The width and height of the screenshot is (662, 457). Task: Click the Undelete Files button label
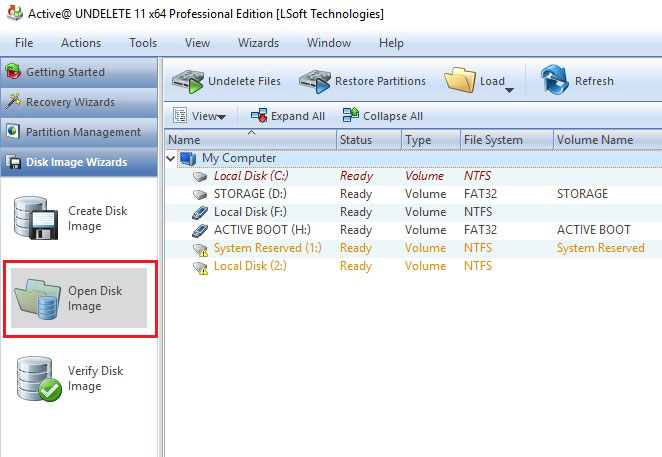[244, 81]
